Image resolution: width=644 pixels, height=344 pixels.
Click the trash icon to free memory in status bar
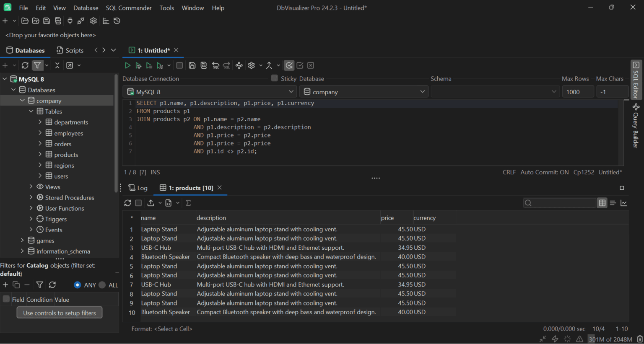pyautogui.click(x=639, y=339)
